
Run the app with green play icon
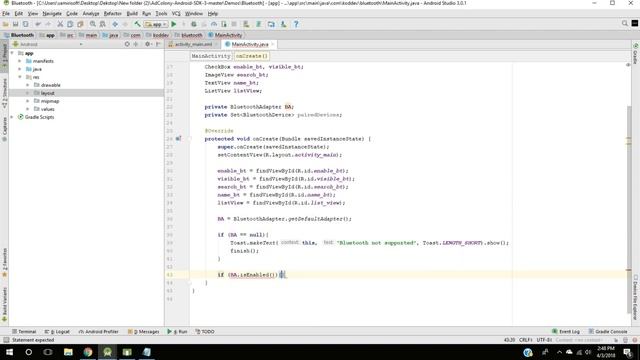(x=174, y=24)
